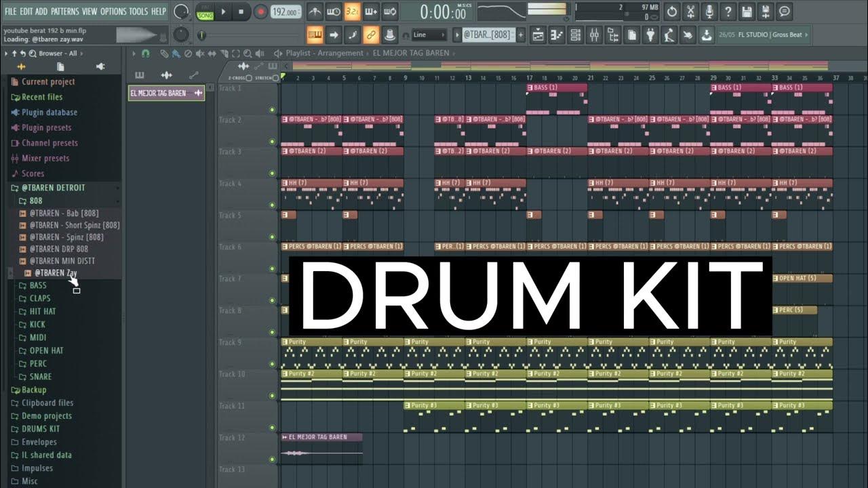The image size is (868, 488).
Task: Select the playlist Mute tool
Action: point(199,54)
